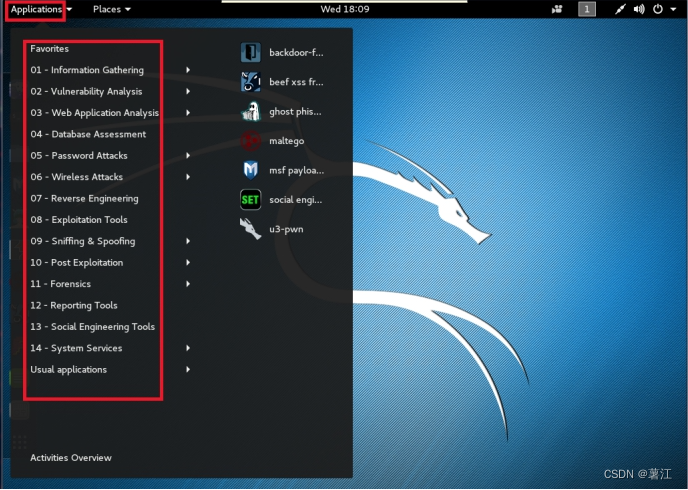This screenshot has width=688, height=490.
Task: Start the ghost phisher ghost icon
Action: (251, 111)
